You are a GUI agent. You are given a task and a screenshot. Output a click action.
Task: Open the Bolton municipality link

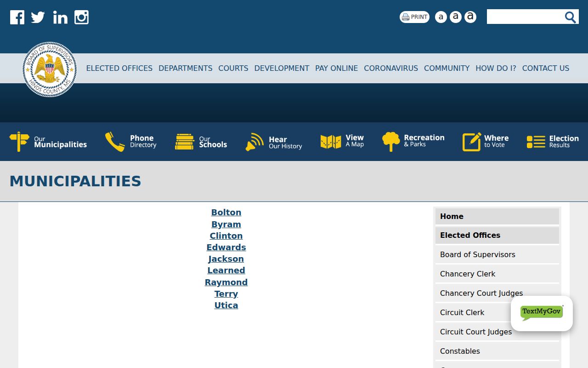point(226,213)
